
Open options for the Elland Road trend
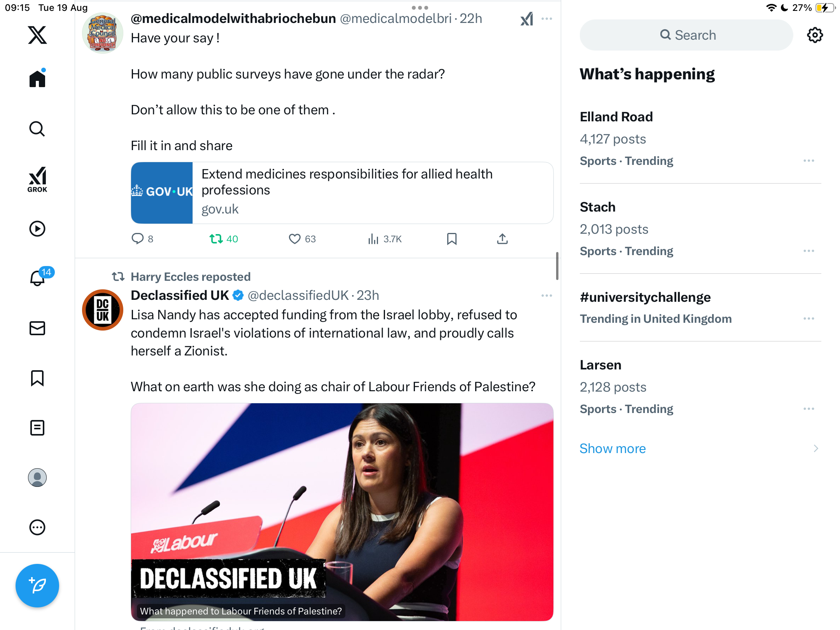(x=808, y=161)
